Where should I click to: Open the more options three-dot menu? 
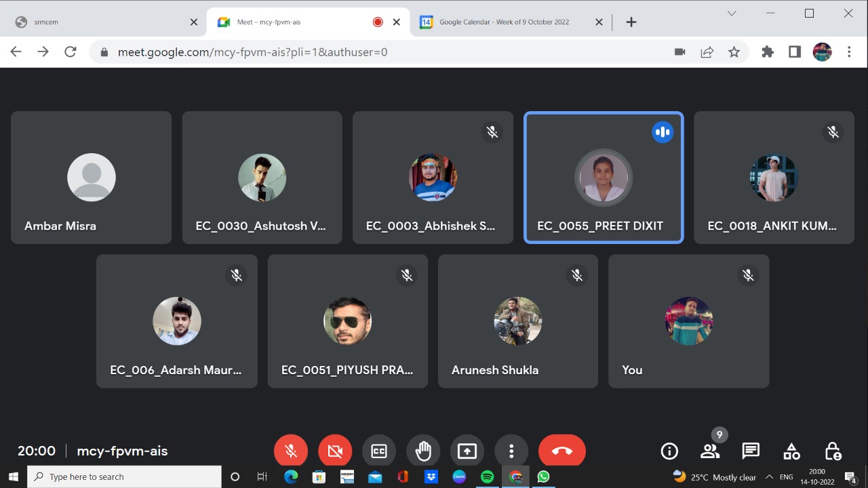pyautogui.click(x=511, y=451)
